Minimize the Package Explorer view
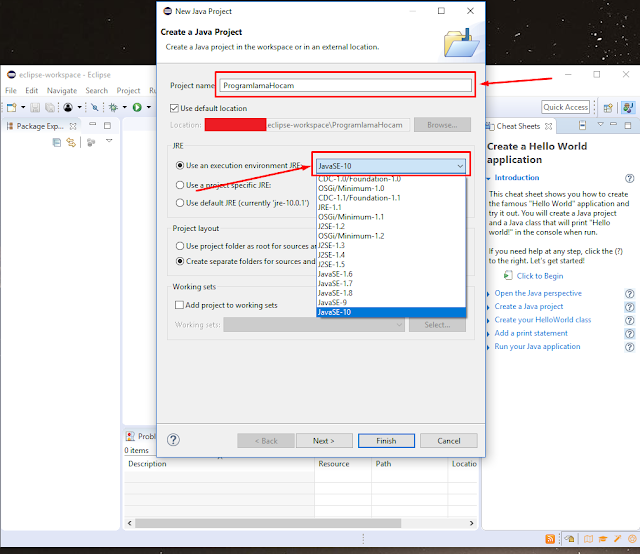640x554 pixels. click(93, 124)
